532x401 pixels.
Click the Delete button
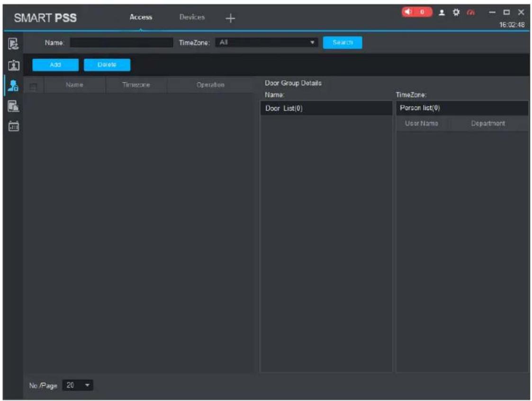[107, 65]
